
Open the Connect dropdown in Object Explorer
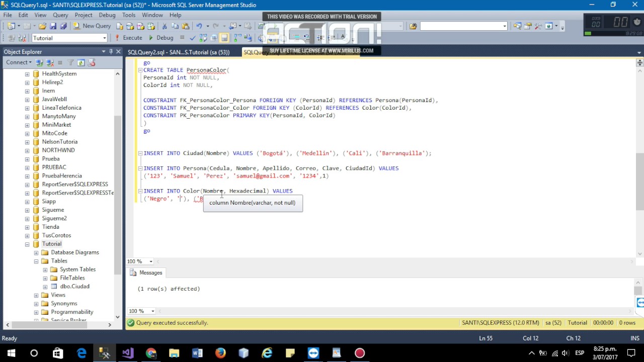pyautogui.click(x=19, y=62)
